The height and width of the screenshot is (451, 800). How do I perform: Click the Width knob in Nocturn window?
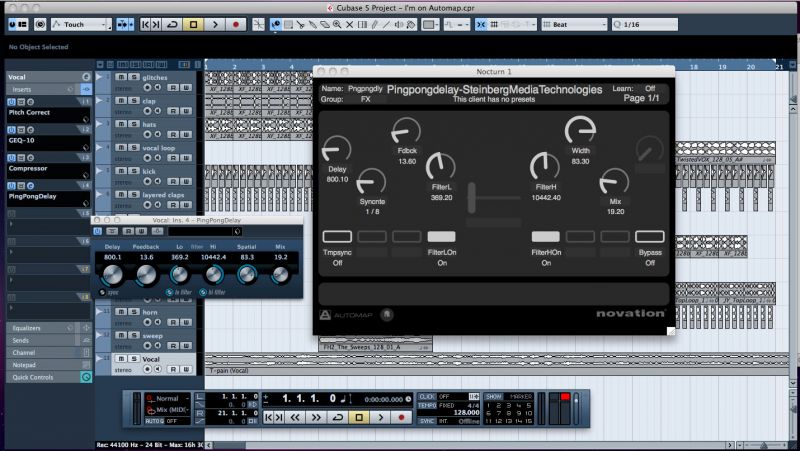click(580, 130)
